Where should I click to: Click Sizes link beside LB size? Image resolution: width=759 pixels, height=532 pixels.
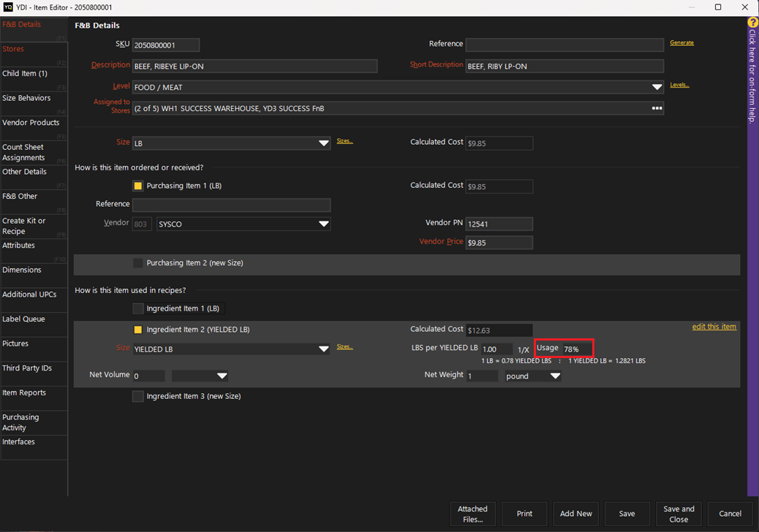coord(344,141)
